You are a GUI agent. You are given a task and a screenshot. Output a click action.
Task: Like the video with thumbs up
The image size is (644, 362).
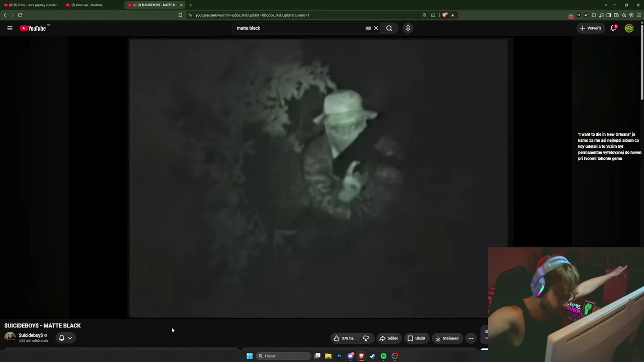click(344, 338)
